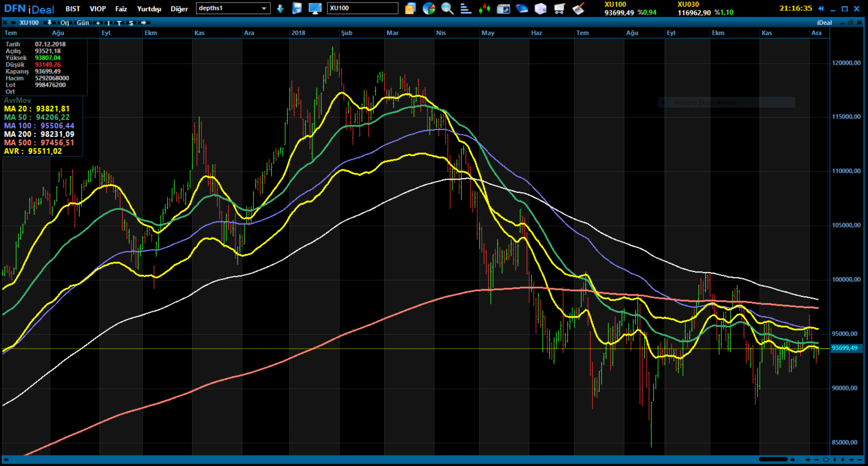Select the MA 20 legend entry
Viewport: 868px width, 466px height.
click(x=37, y=109)
